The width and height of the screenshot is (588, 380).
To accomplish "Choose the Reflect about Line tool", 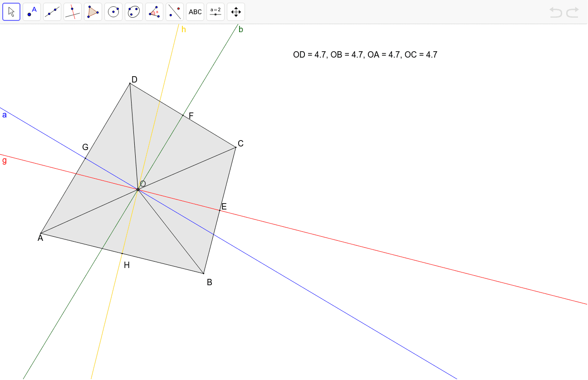I will pyautogui.click(x=175, y=12).
